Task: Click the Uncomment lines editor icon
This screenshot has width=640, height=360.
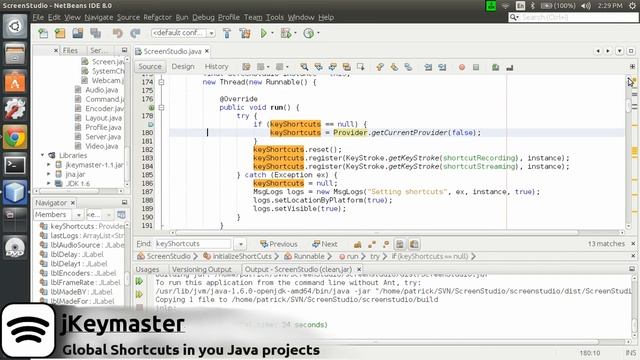Action: (x=509, y=67)
